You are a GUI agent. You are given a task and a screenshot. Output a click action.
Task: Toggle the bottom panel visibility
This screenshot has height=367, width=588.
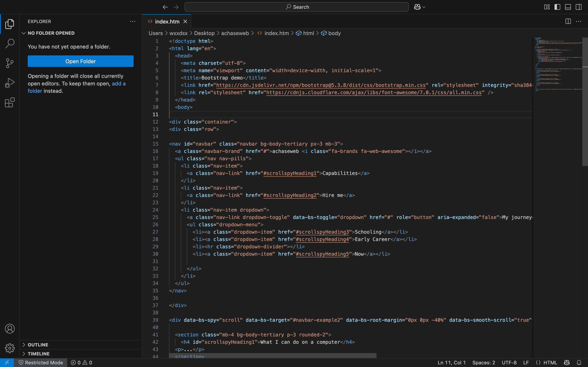[568, 7]
